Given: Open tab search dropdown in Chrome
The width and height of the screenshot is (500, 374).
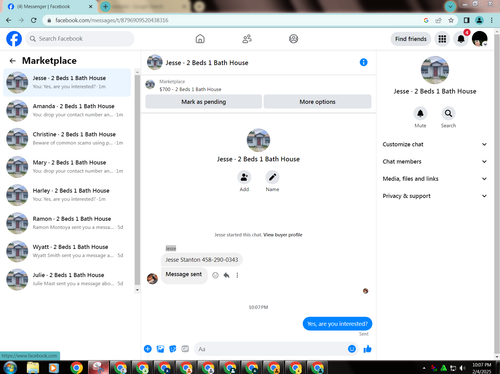Looking at the screenshot, I should pos(450,6).
